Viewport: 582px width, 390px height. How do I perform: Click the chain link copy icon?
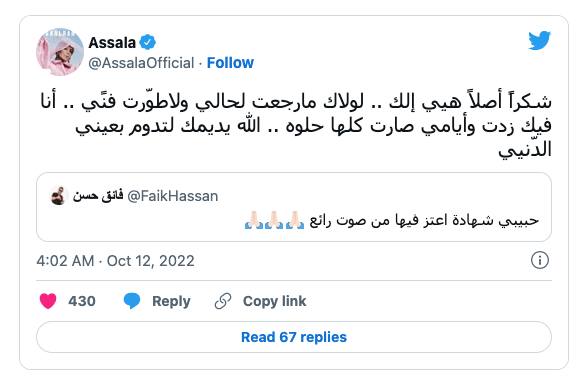pyautogui.click(x=223, y=301)
